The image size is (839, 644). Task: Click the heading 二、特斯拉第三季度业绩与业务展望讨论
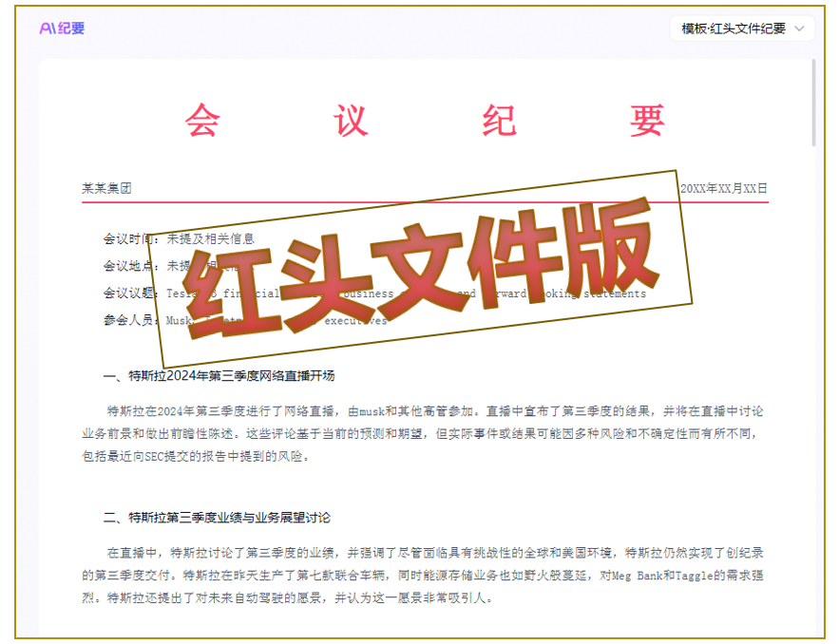pyautogui.click(x=217, y=518)
